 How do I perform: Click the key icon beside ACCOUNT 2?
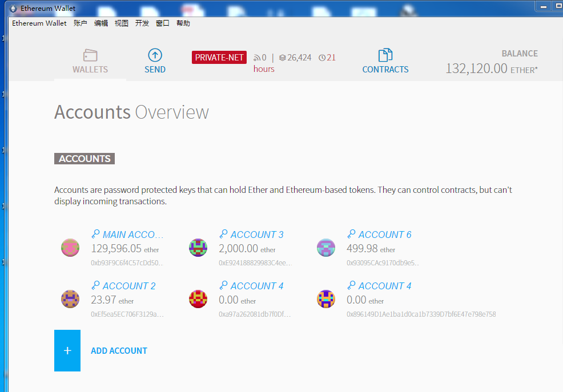coord(95,285)
